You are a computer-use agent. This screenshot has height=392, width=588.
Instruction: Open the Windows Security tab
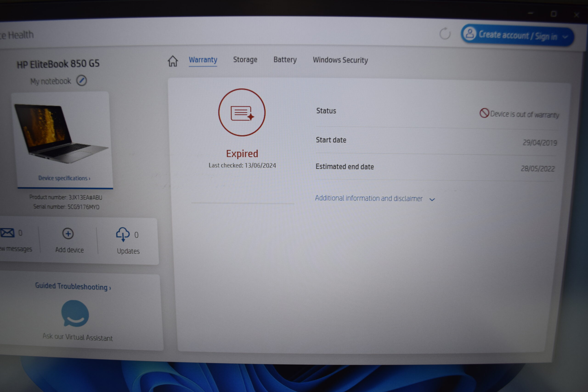coord(340,60)
